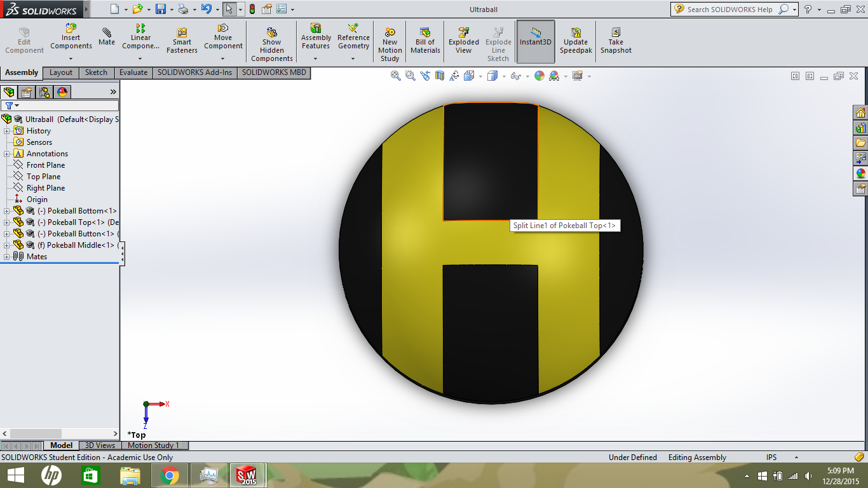The width and height of the screenshot is (868, 488).
Task: Switch to PropertyManager tab icon
Action: tap(27, 92)
